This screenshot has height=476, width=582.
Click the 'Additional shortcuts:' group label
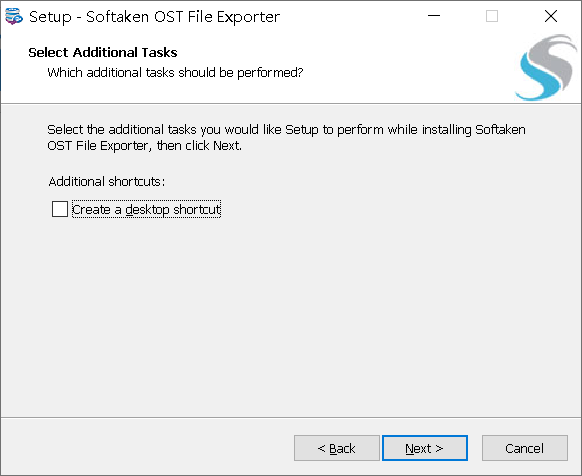pyautogui.click(x=107, y=182)
